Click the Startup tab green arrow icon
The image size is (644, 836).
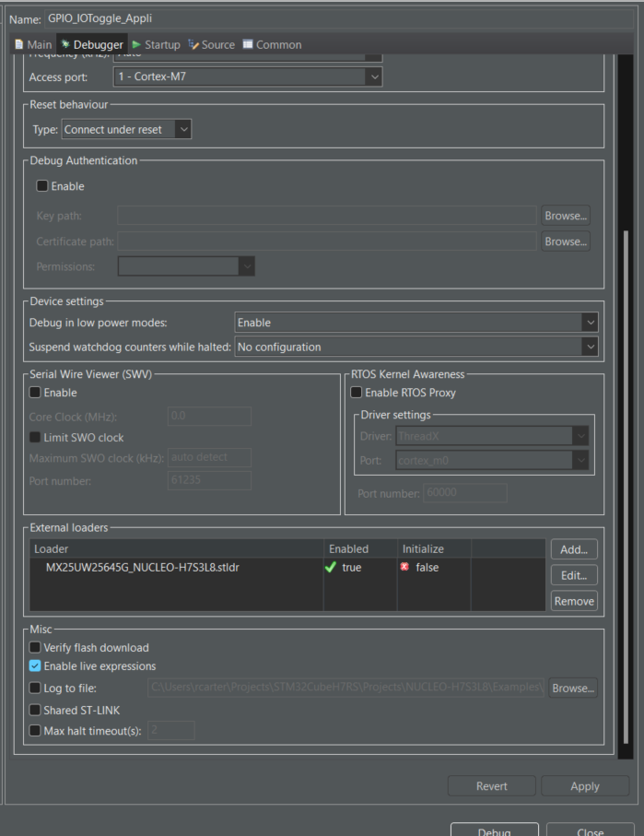136,45
